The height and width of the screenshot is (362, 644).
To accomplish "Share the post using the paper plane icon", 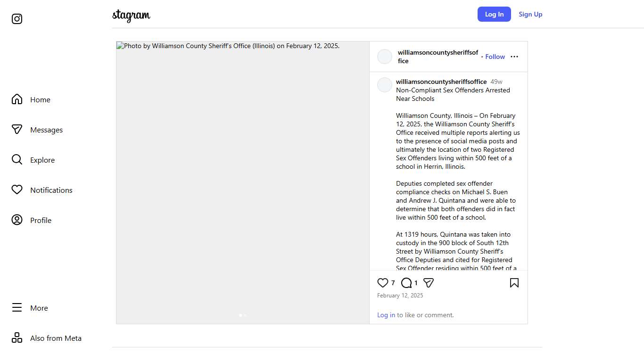I will coord(429,283).
